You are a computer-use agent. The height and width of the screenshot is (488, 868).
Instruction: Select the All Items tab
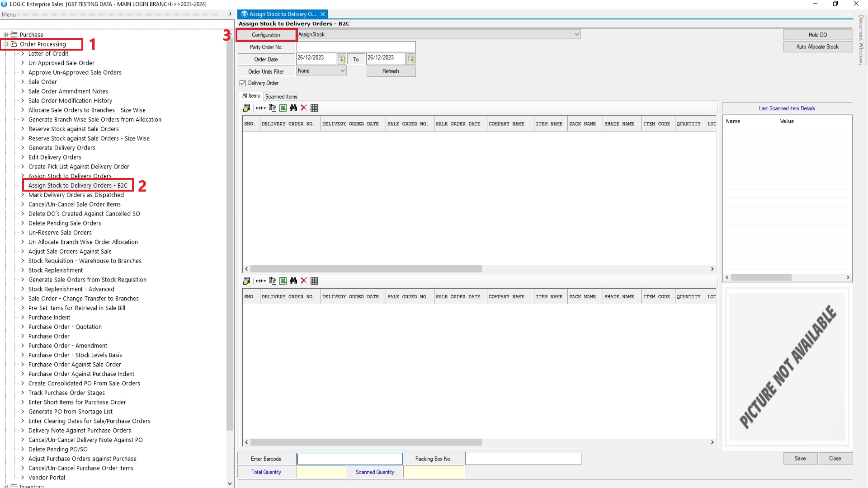(x=251, y=96)
